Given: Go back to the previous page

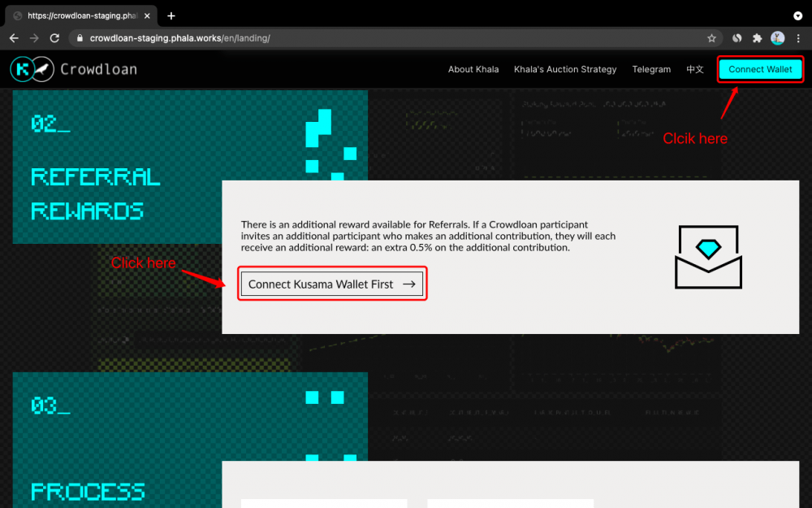Looking at the screenshot, I should 14,38.
